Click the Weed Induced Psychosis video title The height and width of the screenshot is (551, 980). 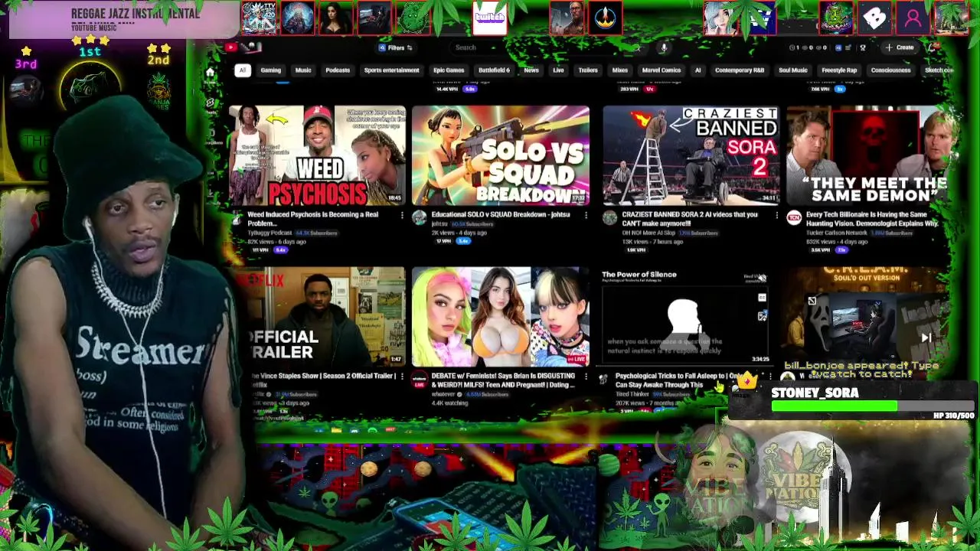pos(312,219)
